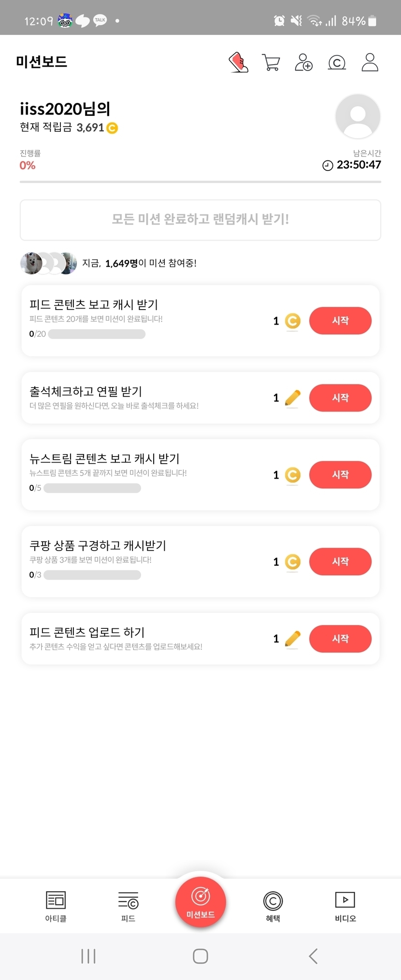Tap 모든 미션 완료하고 랜덤캐시 받기 button
401x980 pixels.
(200, 220)
